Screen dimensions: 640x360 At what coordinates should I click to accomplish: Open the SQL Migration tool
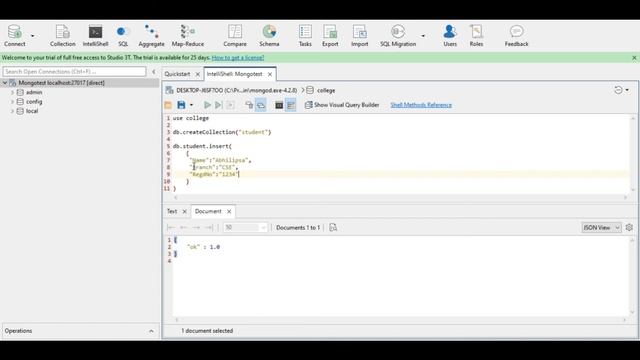(x=398, y=36)
